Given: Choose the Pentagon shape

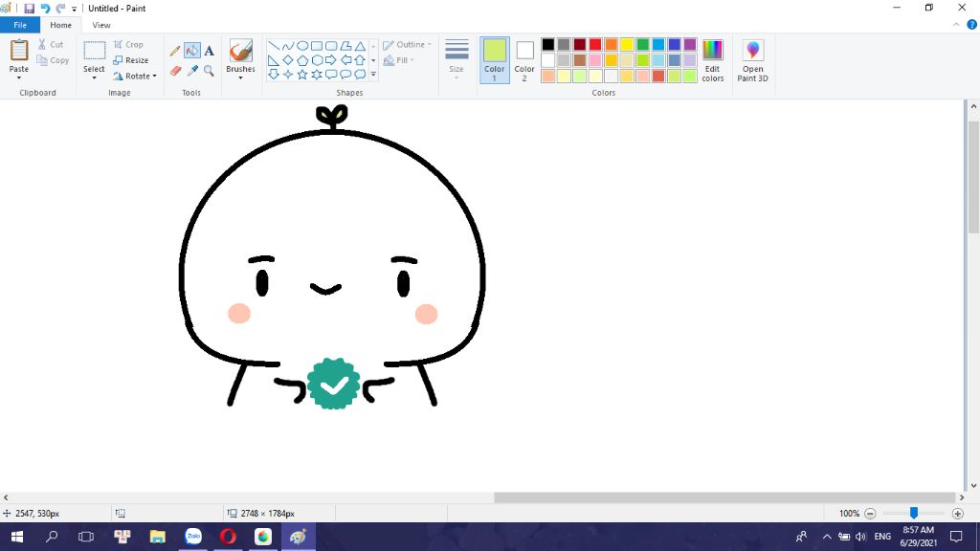Looking at the screenshot, I should 302,60.
